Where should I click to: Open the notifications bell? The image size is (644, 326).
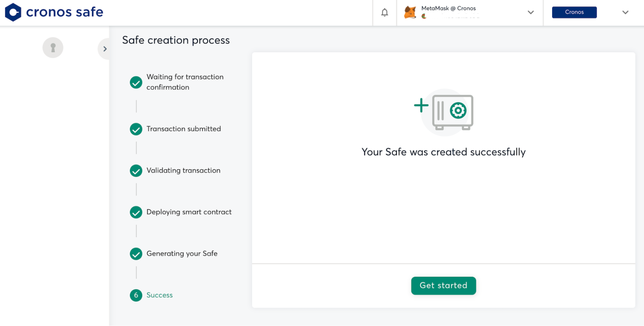click(x=384, y=13)
